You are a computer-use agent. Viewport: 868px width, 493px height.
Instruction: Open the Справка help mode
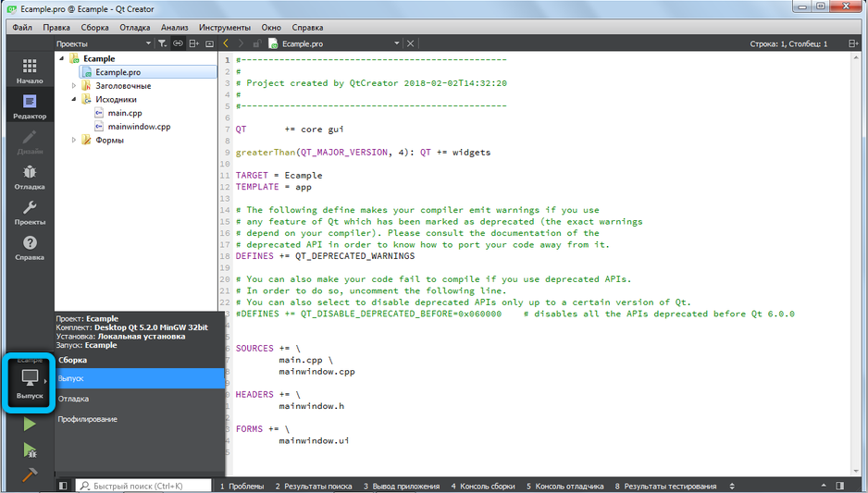[x=29, y=248]
